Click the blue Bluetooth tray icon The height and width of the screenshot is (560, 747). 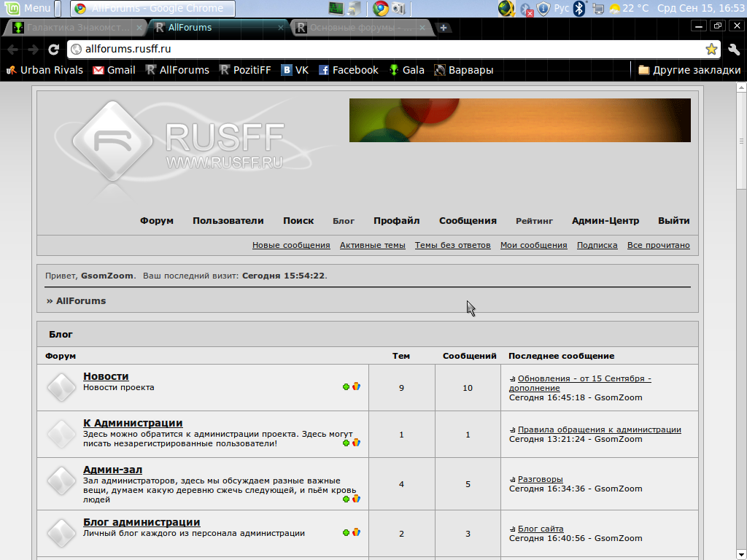578,8
